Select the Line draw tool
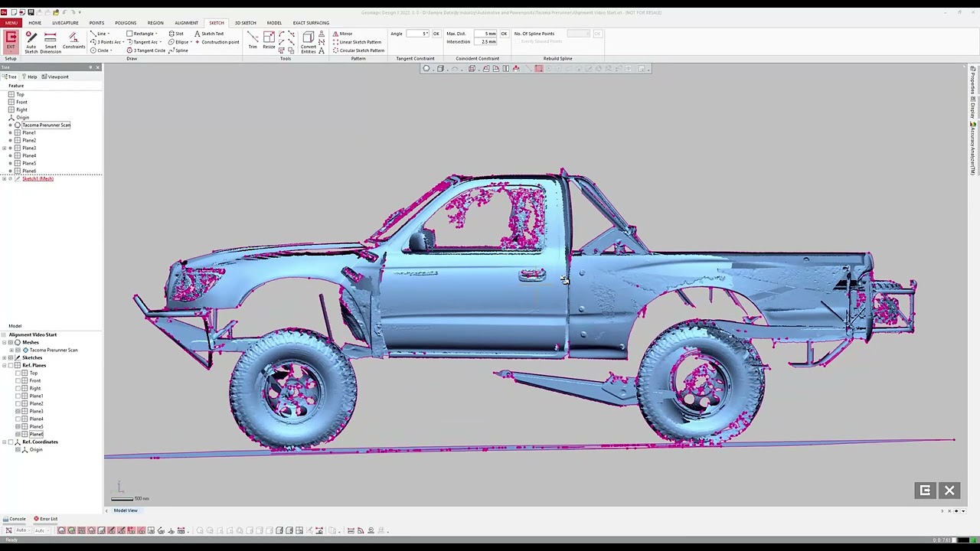Screen dimensions: 980x551 [x=98, y=34]
